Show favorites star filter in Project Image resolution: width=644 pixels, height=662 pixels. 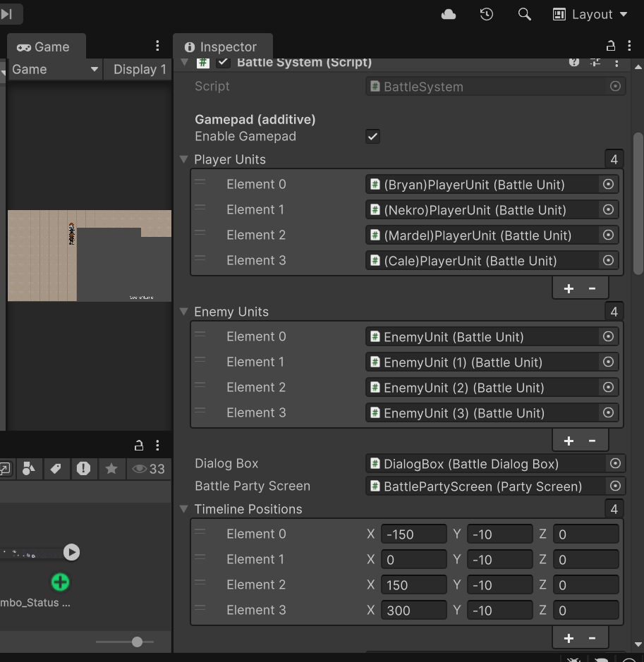(111, 469)
